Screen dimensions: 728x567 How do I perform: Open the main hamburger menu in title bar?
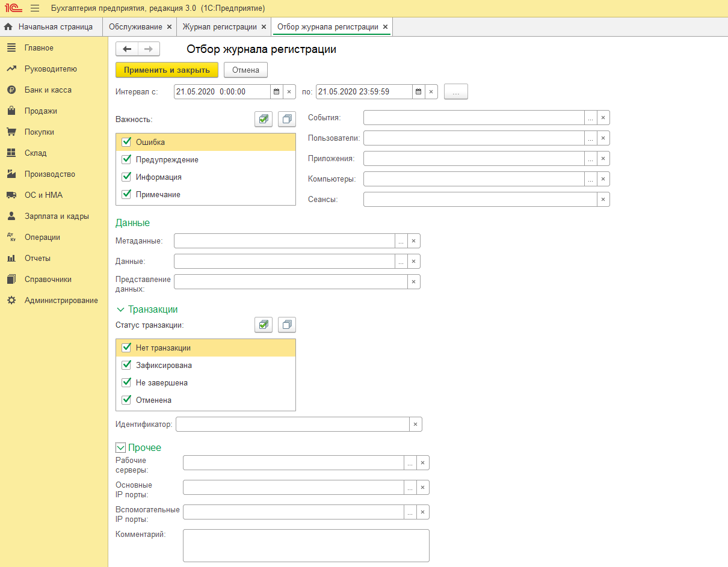click(x=35, y=8)
